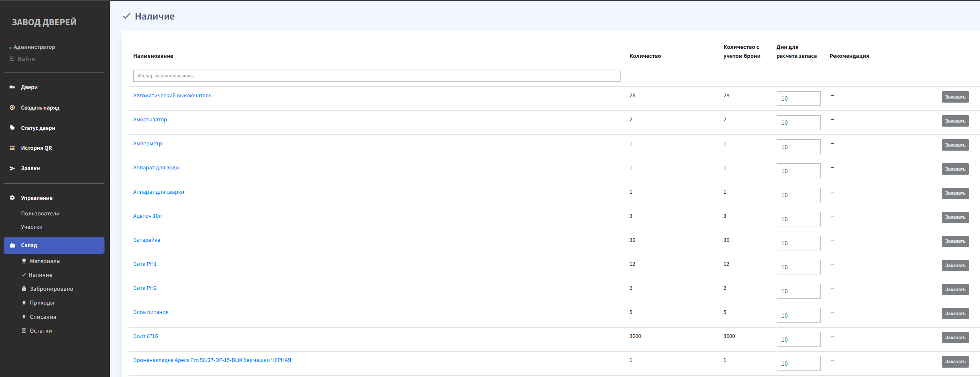Image resolution: width=980 pixels, height=377 pixels.
Task: Click the briefcase icon beside Склад
Action: [x=12, y=245]
